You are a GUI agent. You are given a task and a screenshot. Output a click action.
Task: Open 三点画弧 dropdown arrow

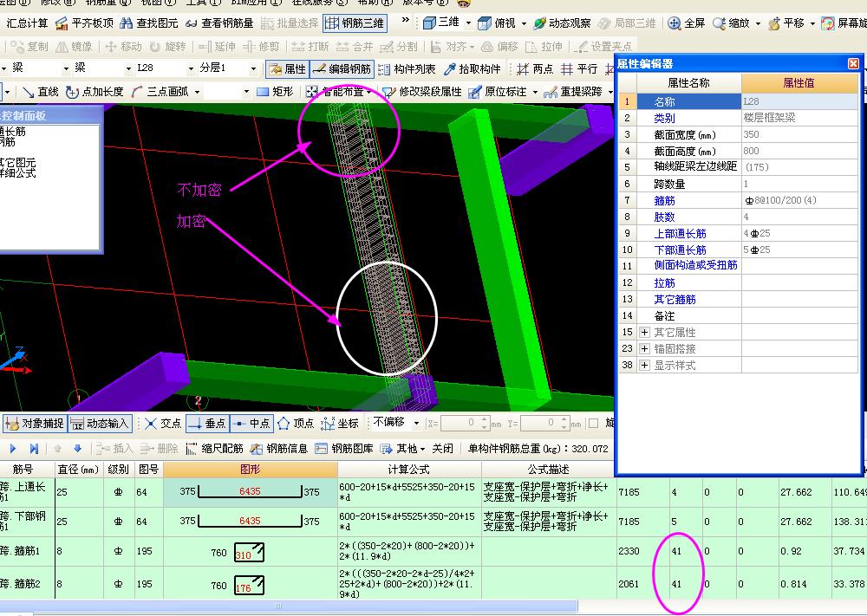click(198, 92)
